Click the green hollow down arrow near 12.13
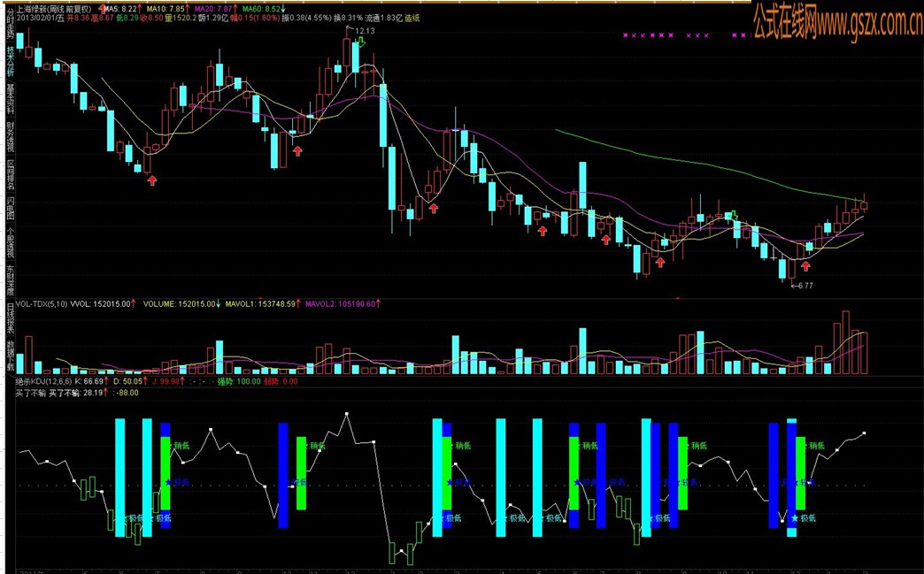The width and height of the screenshot is (924, 574). pyautogui.click(x=360, y=42)
